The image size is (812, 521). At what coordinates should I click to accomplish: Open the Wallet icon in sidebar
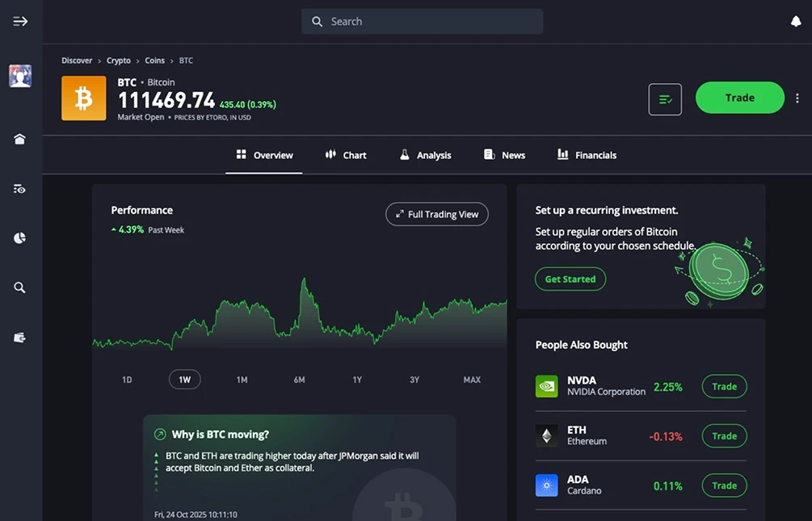19,338
